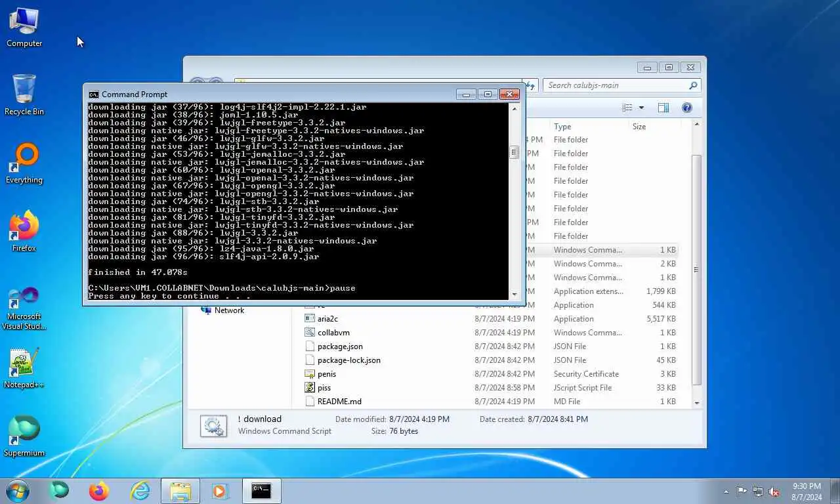Select the package.json file
The width and height of the screenshot is (840, 504).
[x=340, y=346]
